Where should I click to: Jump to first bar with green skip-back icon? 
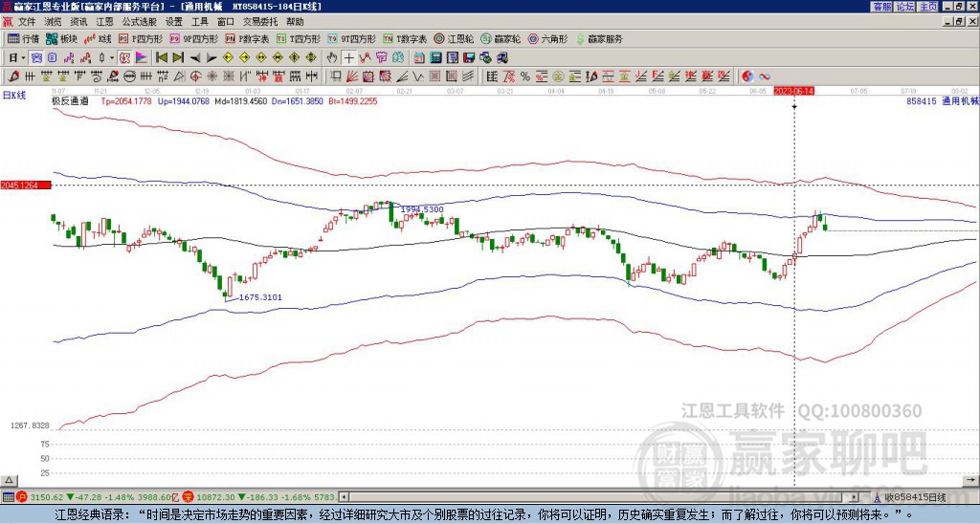161,58
